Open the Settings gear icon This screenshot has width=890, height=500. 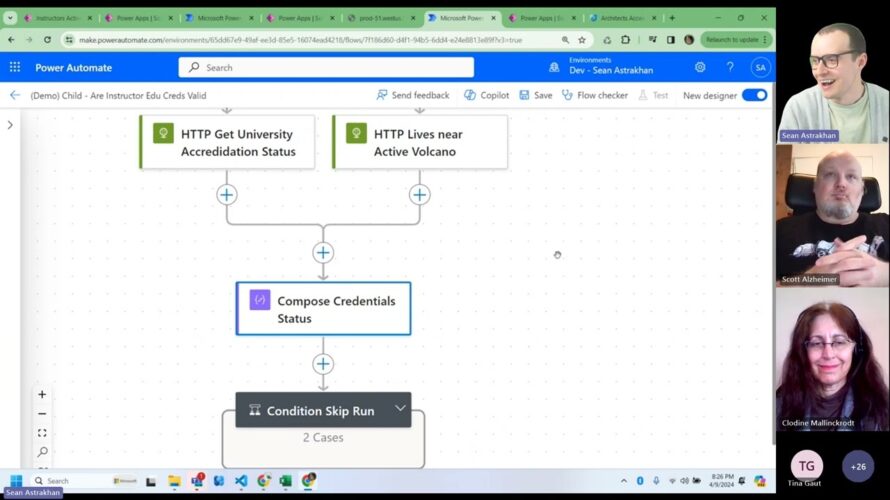click(700, 67)
